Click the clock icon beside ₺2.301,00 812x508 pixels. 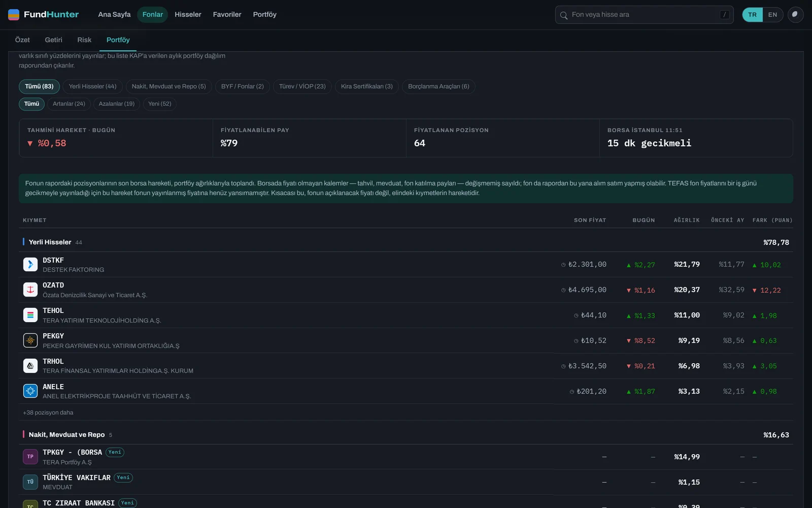pos(563,265)
